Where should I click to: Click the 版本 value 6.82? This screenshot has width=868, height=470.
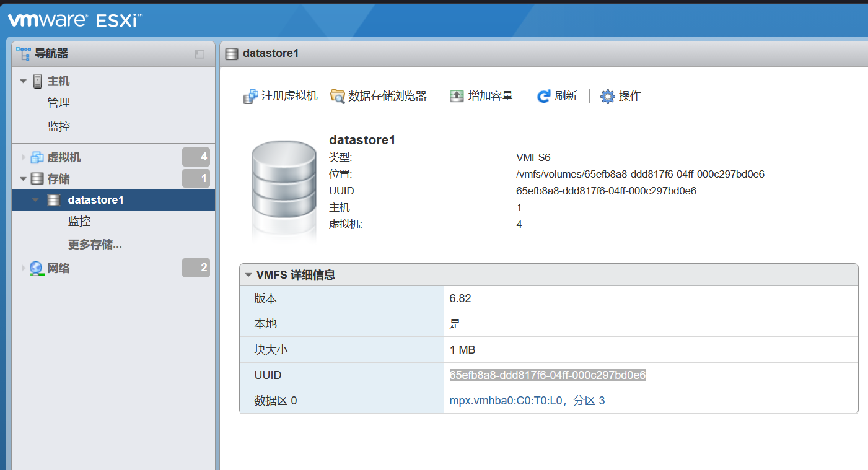[x=460, y=298]
